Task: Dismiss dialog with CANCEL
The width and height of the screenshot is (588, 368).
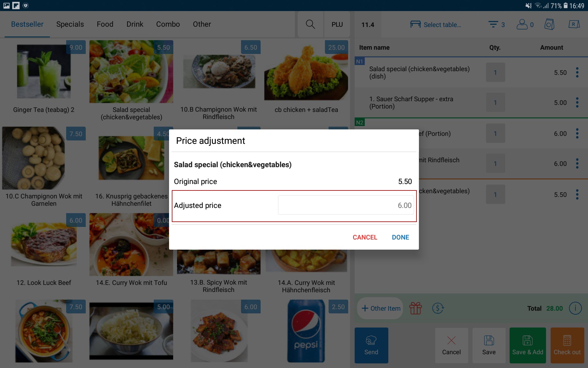Action: click(x=365, y=237)
